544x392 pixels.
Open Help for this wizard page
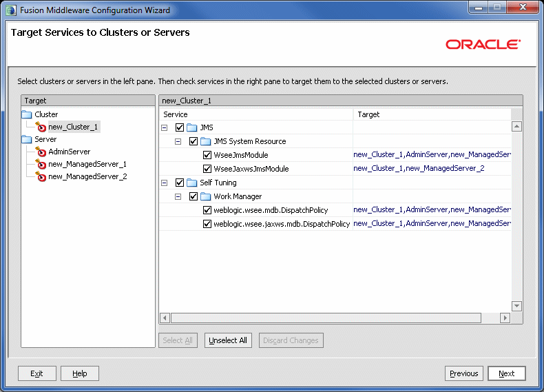click(x=80, y=373)
